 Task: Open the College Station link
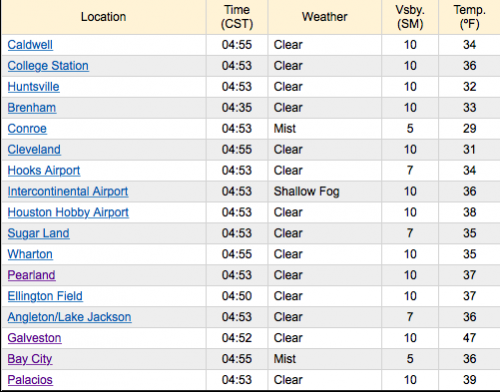[x=48, y=66]
